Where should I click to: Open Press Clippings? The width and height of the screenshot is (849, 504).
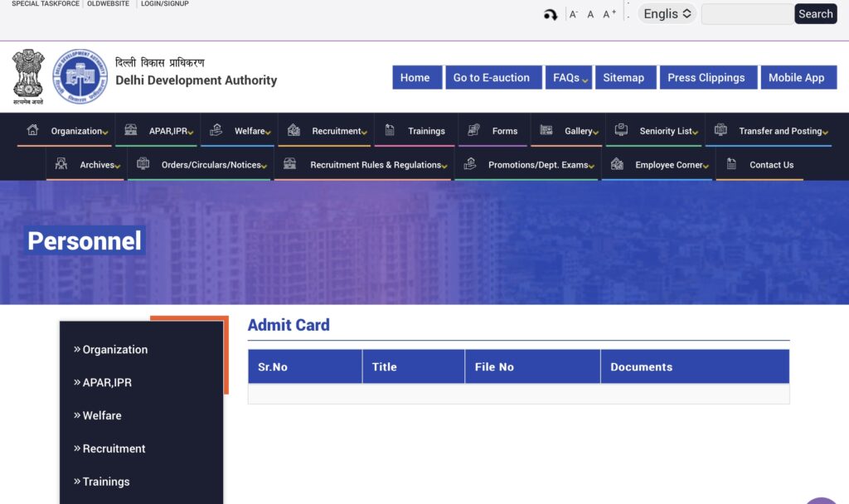point(708,77)
